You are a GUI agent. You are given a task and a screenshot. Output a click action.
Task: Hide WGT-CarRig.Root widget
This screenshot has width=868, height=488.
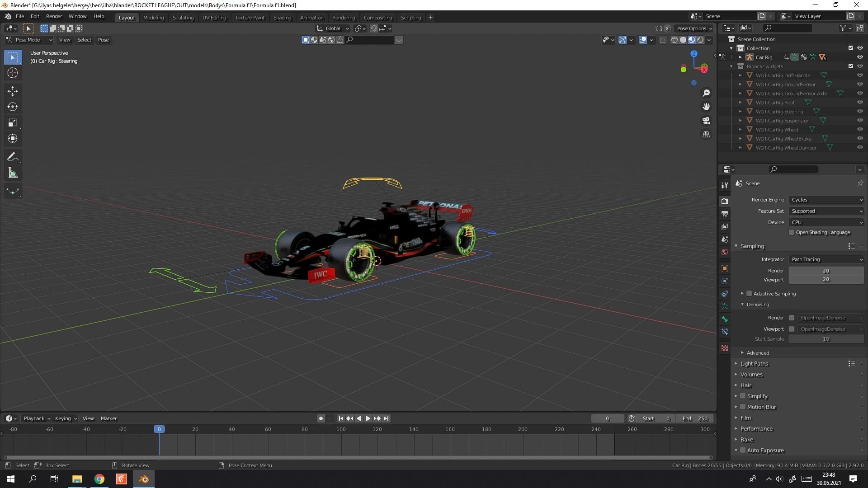tap(860, 102)
